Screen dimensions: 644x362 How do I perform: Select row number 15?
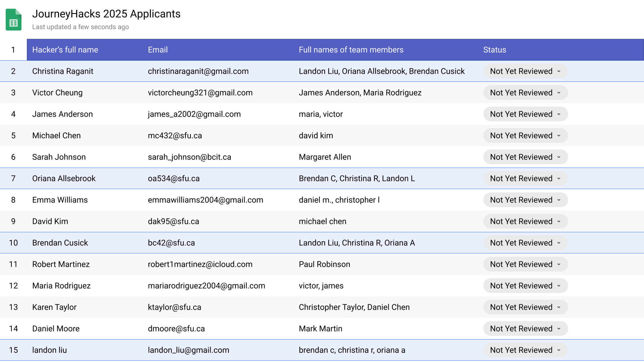tap(13, 350)
